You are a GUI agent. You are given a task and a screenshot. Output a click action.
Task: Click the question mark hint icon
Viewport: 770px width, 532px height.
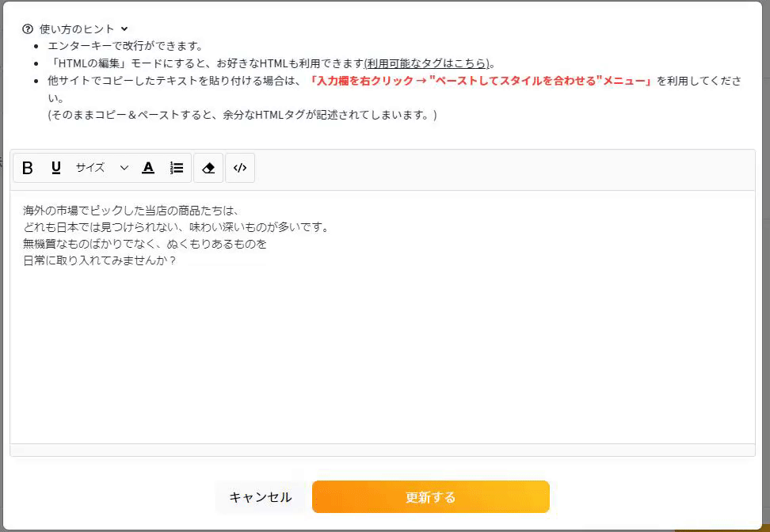pos(28,29)
